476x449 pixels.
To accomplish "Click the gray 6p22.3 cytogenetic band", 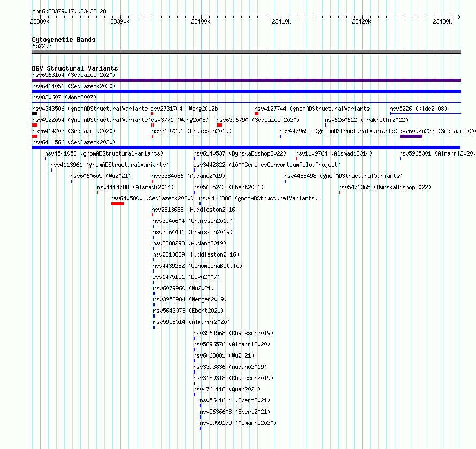I will [246, 52].
